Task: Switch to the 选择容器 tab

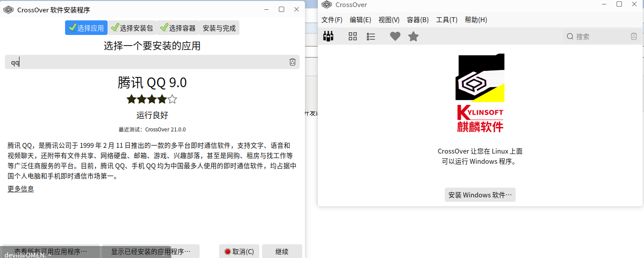Action: pyautogui.click(x=178, y=28)
